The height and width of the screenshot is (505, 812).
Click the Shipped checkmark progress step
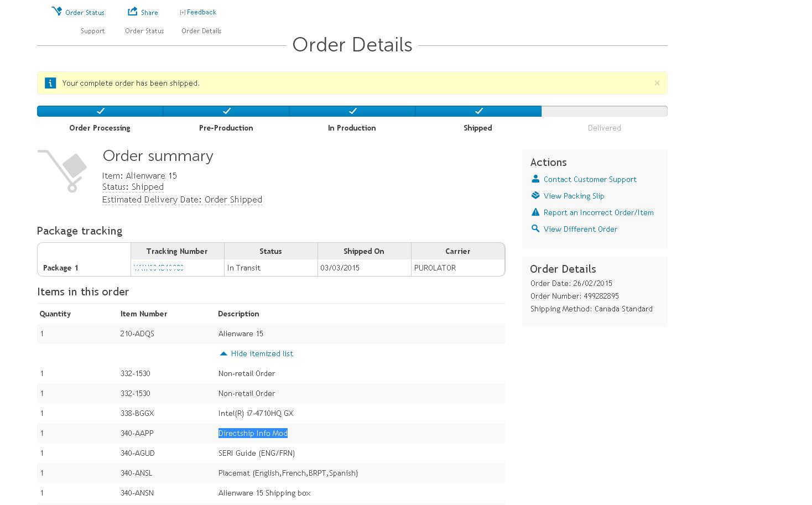click(x=478, y=111)
